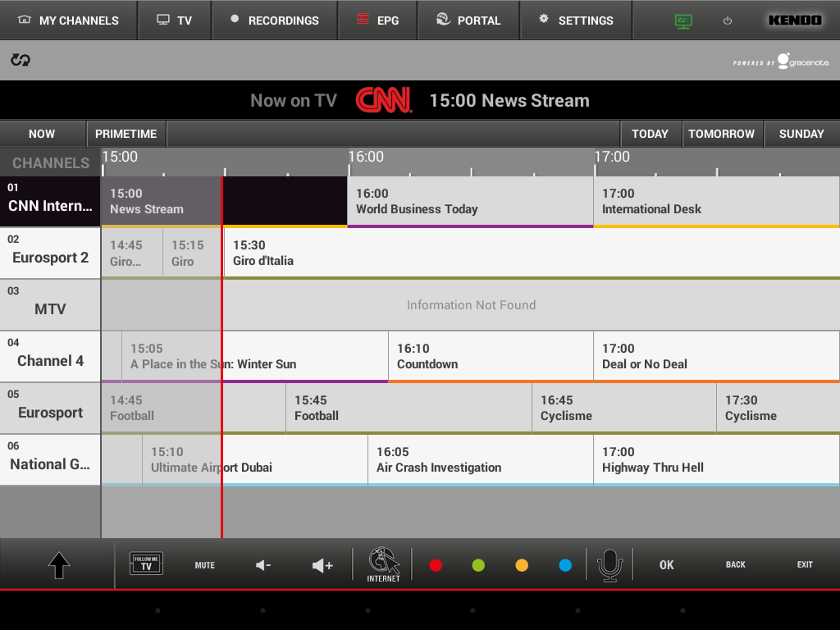Image resolution: width=840 pixels, height=630 pixels.
Task: Click the 17:00 timeline marker
Action: (612, 157)
